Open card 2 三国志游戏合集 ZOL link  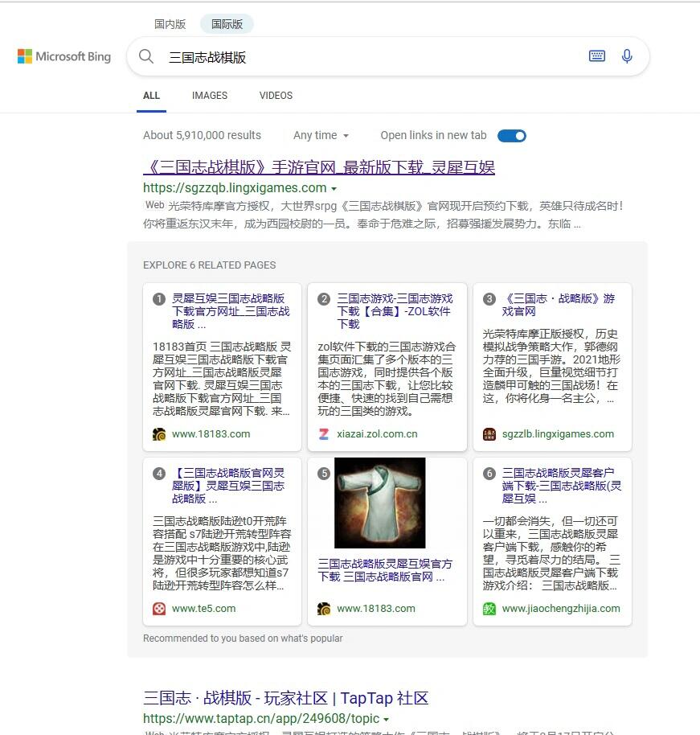pos(395,311)
